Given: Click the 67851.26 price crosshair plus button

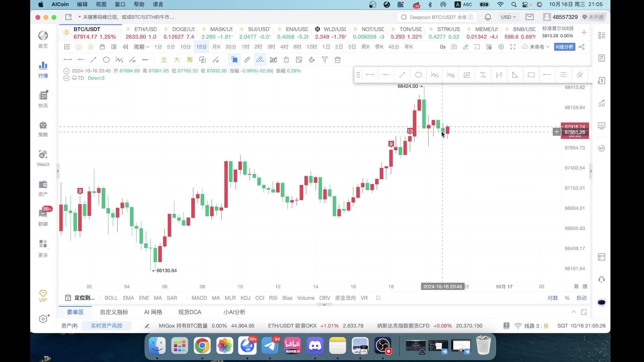Looking at the screenshot, I should [x=557, y=132].
